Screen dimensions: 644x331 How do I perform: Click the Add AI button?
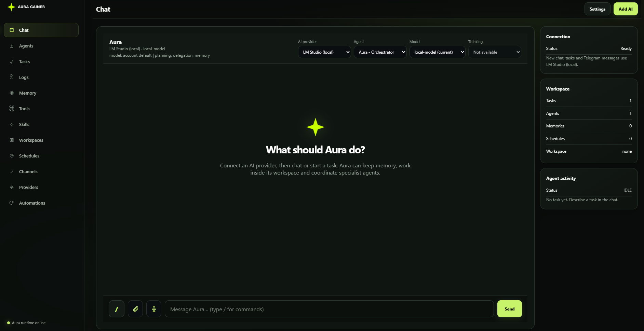626,9
